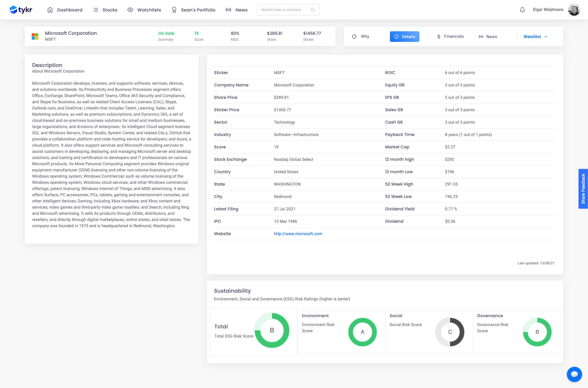The width and height of the screenshot is (588, 388).
Task: Click the Social C rating chart
Action: (x=450, y=332)
